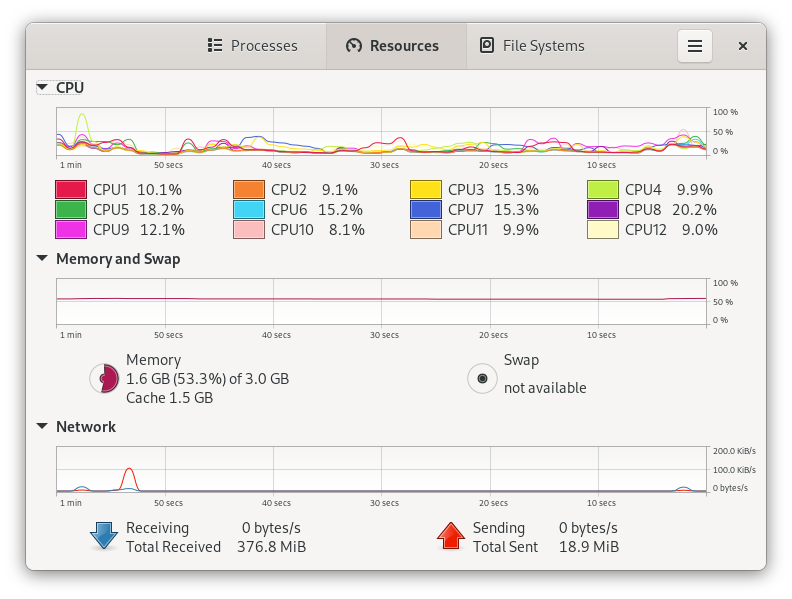Collapse the Network section

click(x=42, y=427)
